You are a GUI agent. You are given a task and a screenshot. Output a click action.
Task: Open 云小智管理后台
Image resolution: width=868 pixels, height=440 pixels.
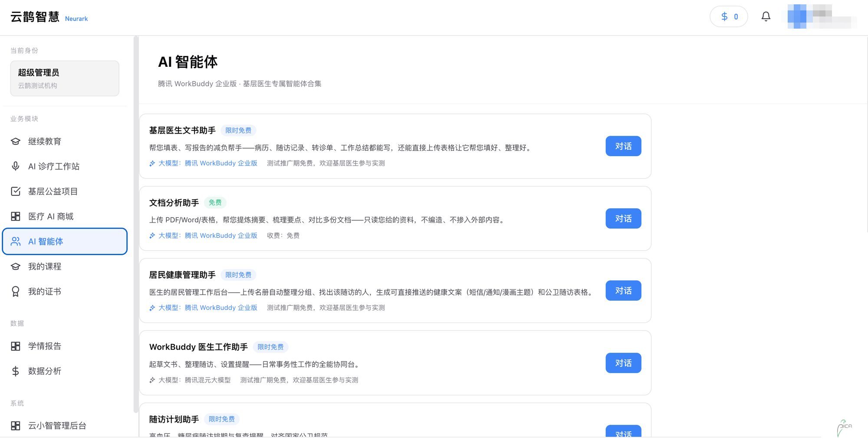[65, 426]
